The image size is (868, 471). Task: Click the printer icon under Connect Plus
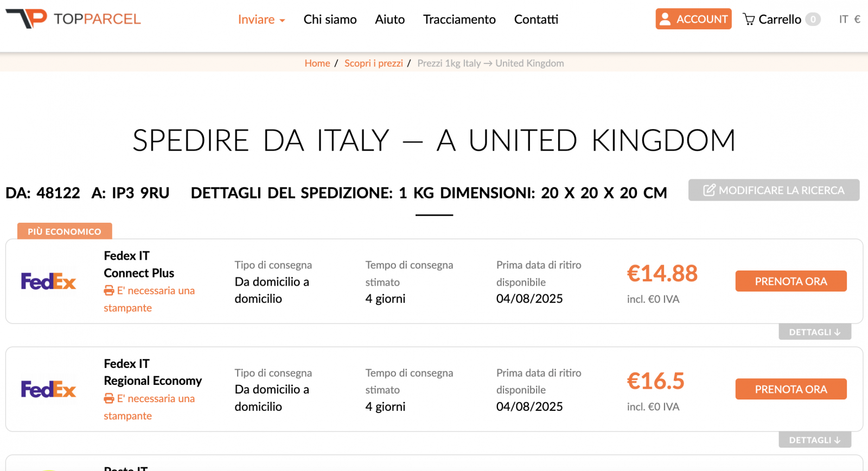[109, 291]
